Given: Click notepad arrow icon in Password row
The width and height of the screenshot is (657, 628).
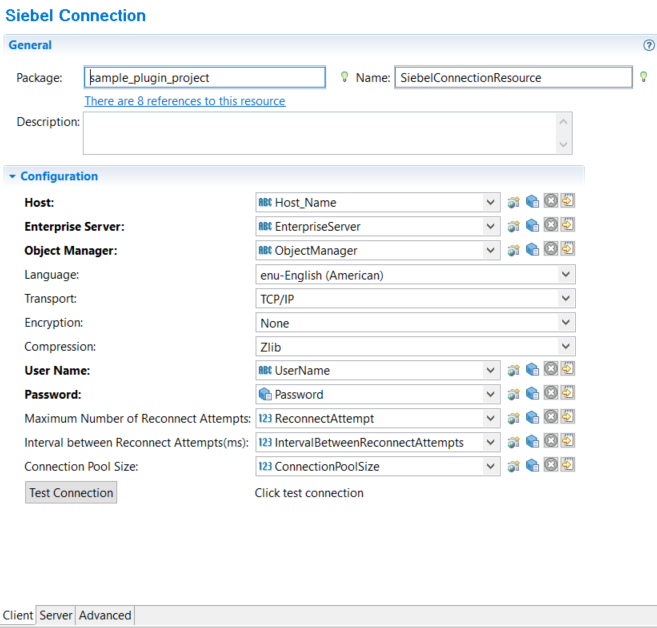Looking at the screenshot, I should [x=568, y=393].
